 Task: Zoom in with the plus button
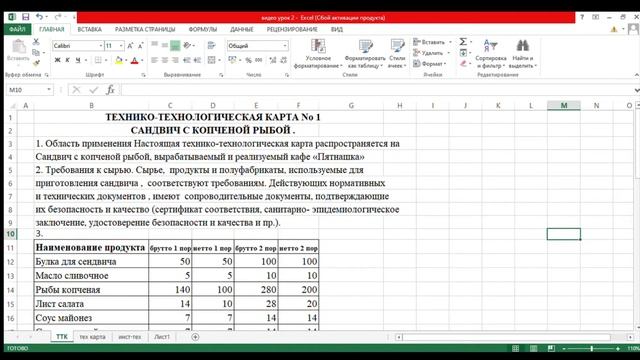click(618, 349)
